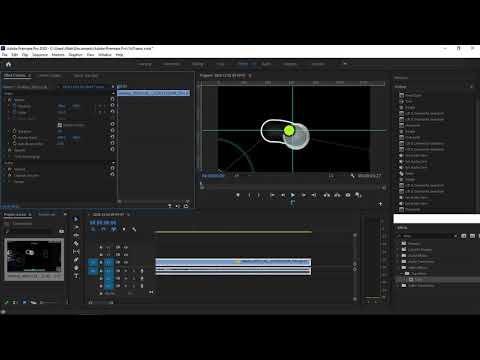
Task: Toggle Uniform Scale checkbox
Action: tap(60, 125)
